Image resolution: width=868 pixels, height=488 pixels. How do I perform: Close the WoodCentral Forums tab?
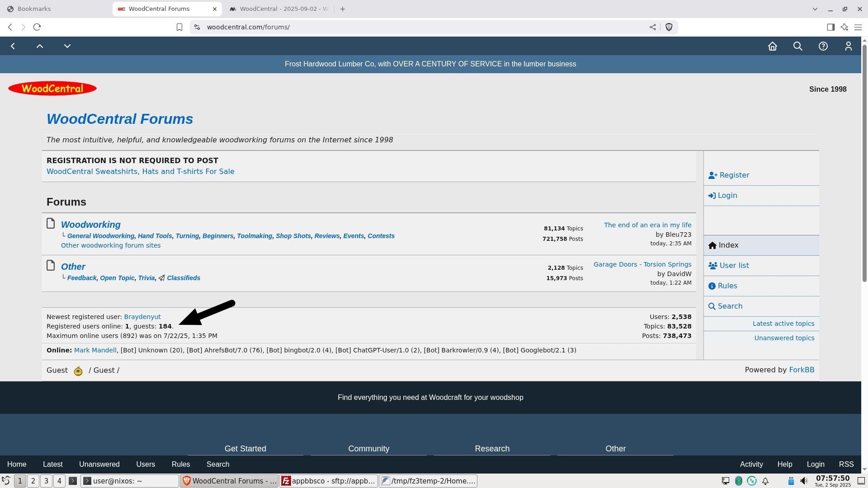(215, 9)
